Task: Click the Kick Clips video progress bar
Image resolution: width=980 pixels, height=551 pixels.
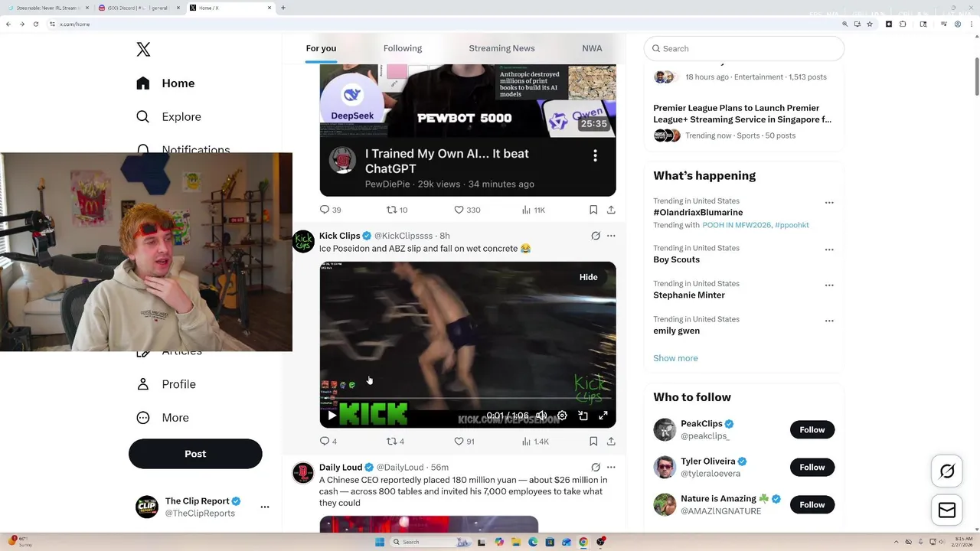Action: coord(467,399)
